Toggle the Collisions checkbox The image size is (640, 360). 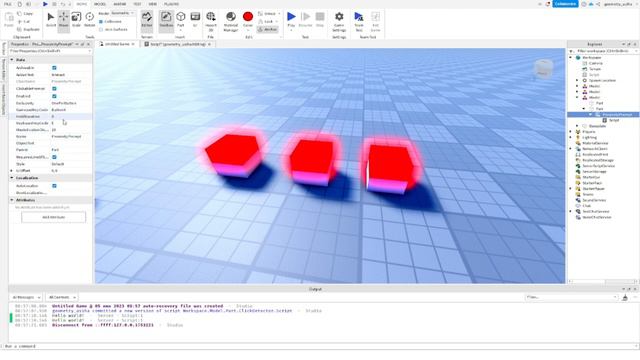pyautogui.click(x=101, y=21)
